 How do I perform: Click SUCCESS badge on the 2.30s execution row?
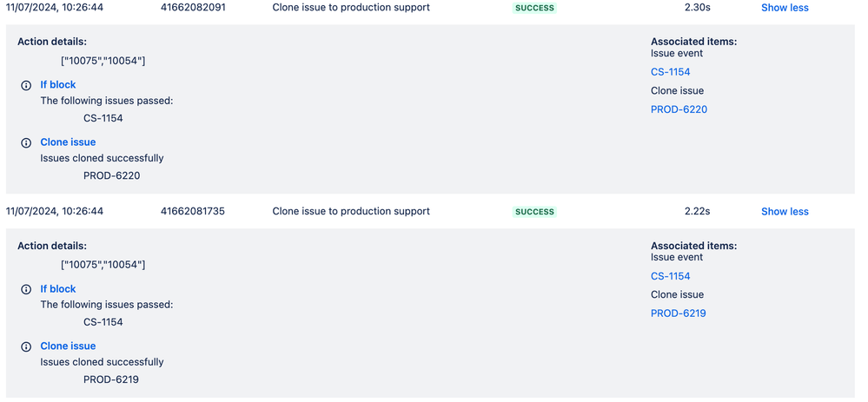point(534,8)
